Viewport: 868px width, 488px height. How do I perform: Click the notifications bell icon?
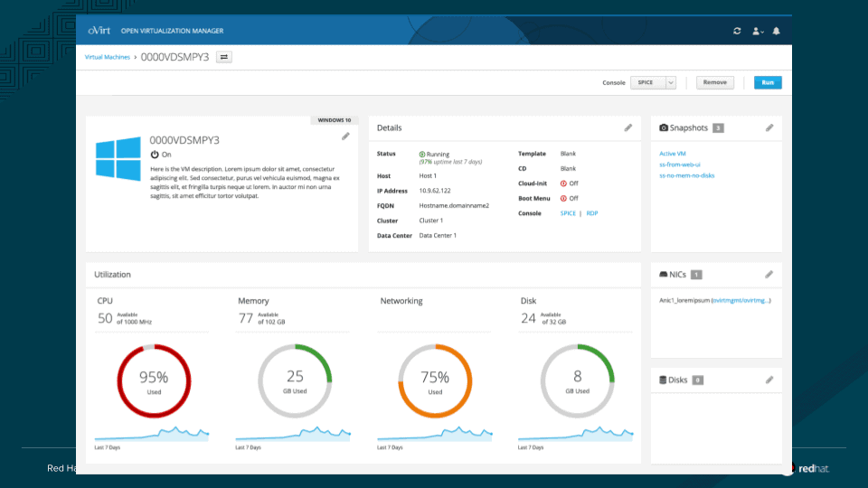point(776,31)
